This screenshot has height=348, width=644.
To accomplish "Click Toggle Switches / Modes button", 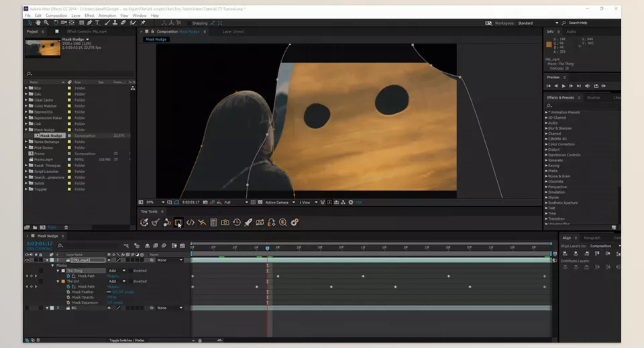I will coord(127,340).
